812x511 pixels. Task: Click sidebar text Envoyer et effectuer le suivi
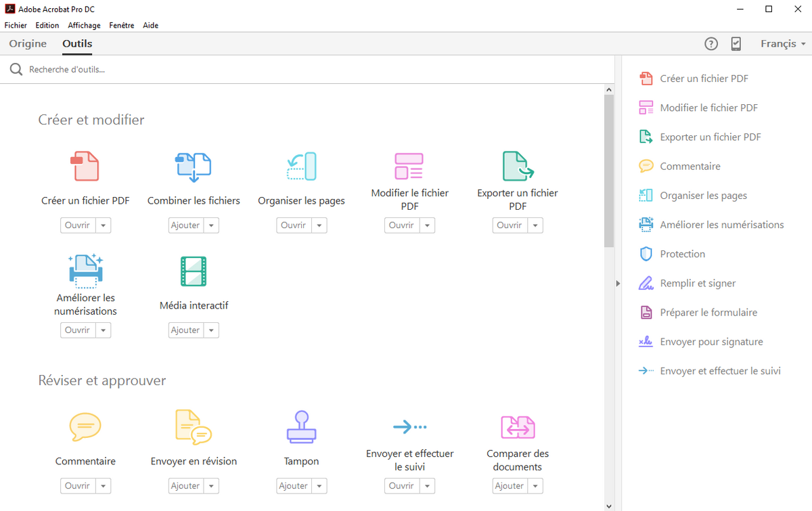(721, 371)
